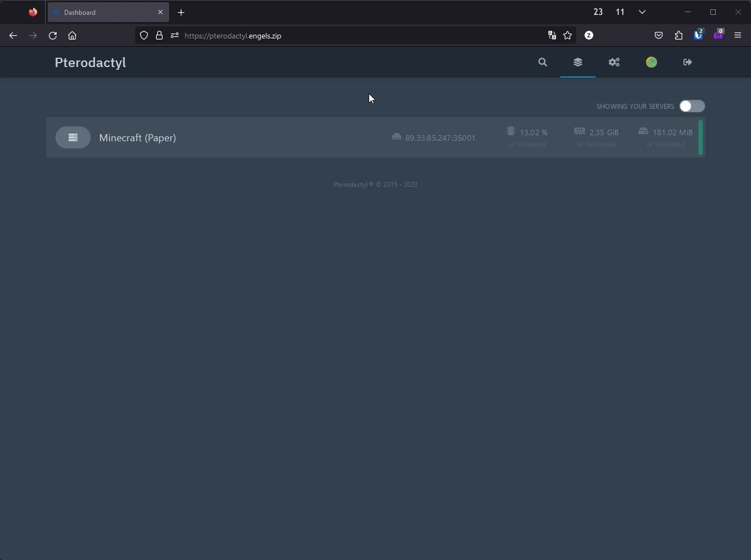Bookmark this page with star icon
Screen dimensions: 751x560
point(568,35)
